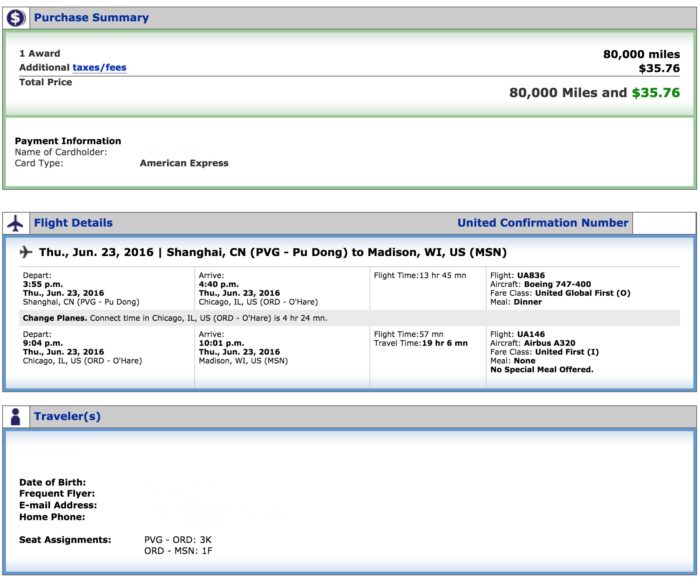
Task: Click 'Airbus A320' aircraft text
Action: point(550,343)
